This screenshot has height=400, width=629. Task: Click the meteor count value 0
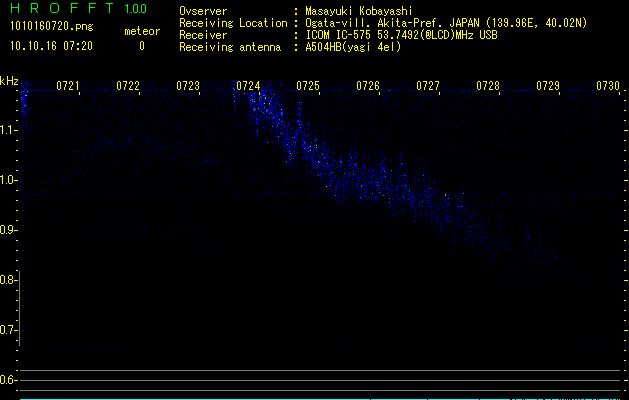pyautogui.click(x=142, y=46)
